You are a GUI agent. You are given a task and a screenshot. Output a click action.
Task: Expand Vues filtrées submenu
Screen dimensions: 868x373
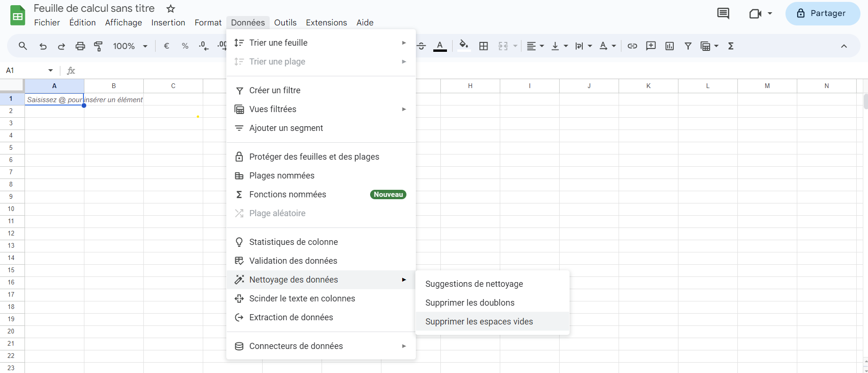[321, 109]
